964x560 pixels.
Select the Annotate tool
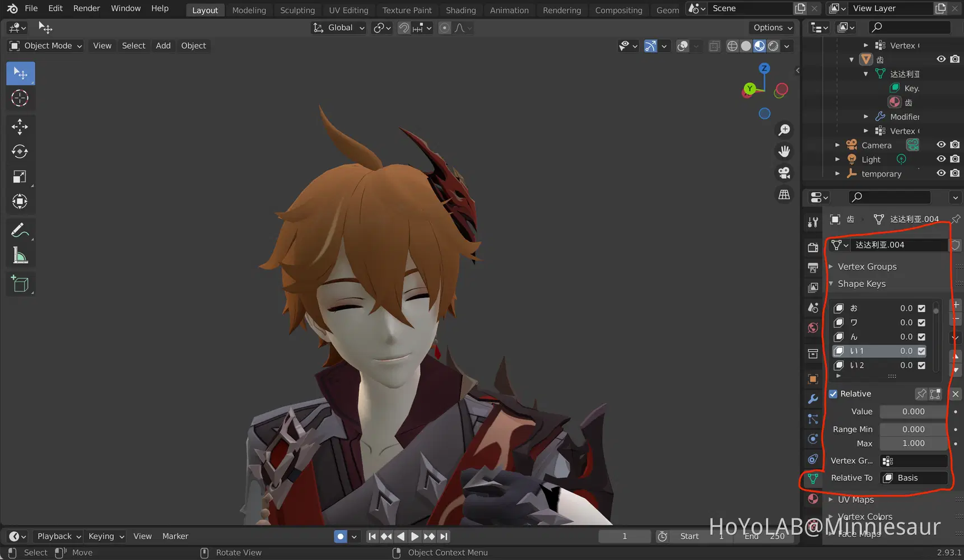(x=20, y=230)
